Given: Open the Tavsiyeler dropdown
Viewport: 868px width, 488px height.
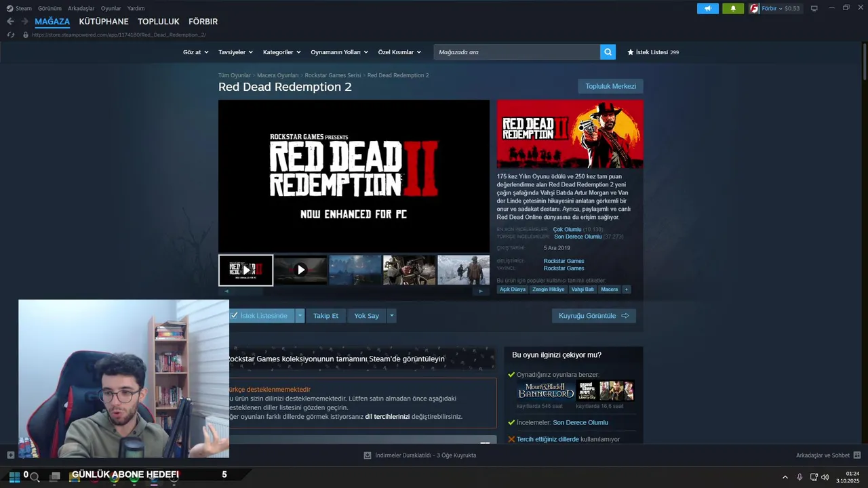Looking at the screenshot, I should 235,52.
